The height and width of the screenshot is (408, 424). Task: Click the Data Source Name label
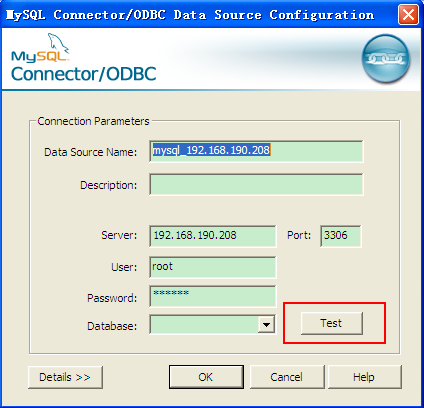coord(91,152)
